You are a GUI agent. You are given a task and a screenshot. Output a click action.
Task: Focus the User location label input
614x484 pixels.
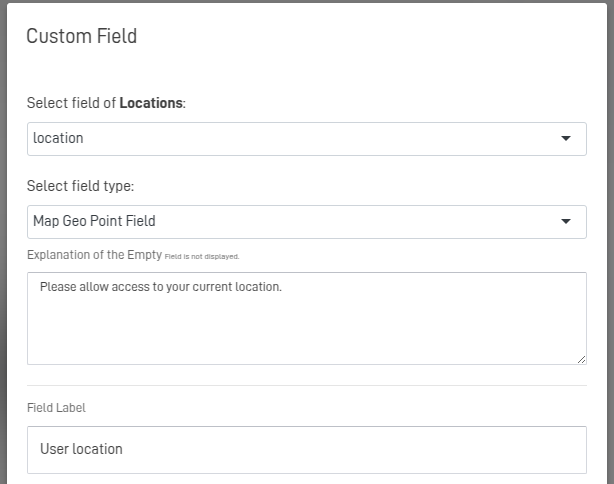click(x=306, y=450)
